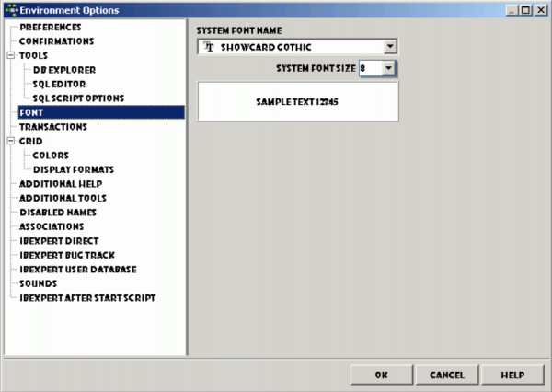Select the Grid tree node
The image size is (552, 392).
tap(31, 141)
